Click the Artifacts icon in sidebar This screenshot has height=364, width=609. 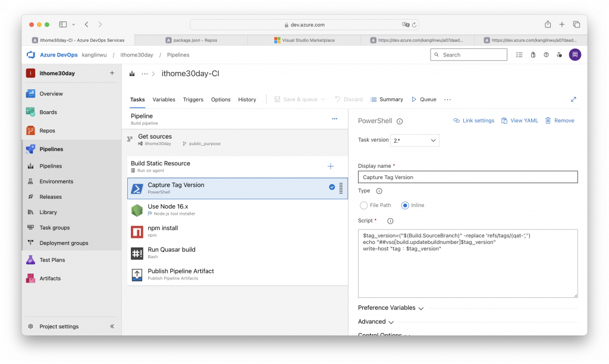coord(31,278)
